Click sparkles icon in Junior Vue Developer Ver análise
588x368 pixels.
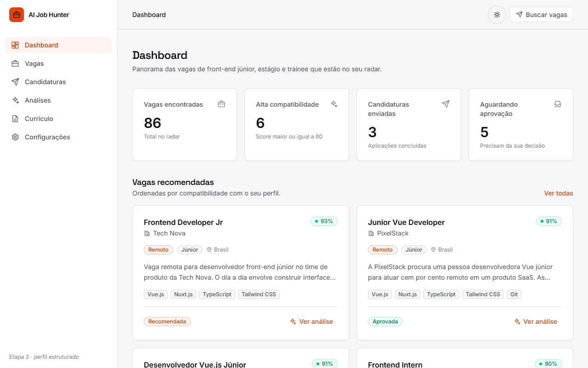(x=517, y=322)
